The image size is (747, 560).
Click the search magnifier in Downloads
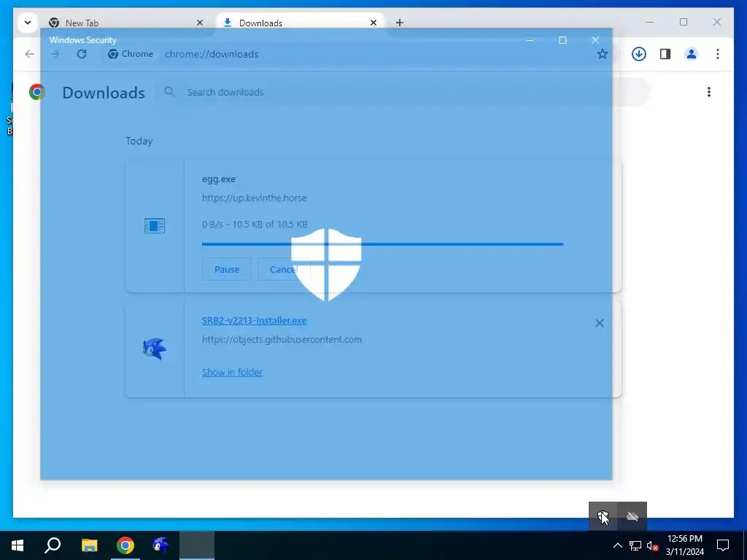coord(169,92)
